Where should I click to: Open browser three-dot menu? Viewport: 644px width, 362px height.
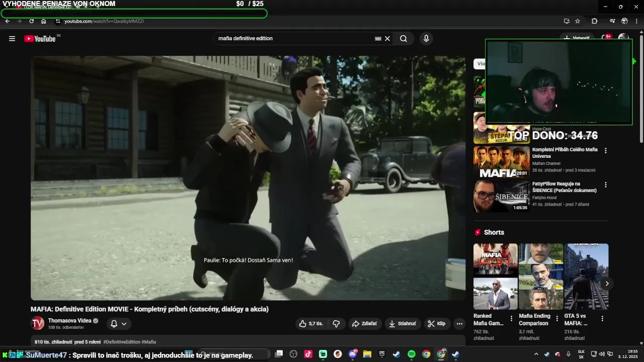pos(636,21)
